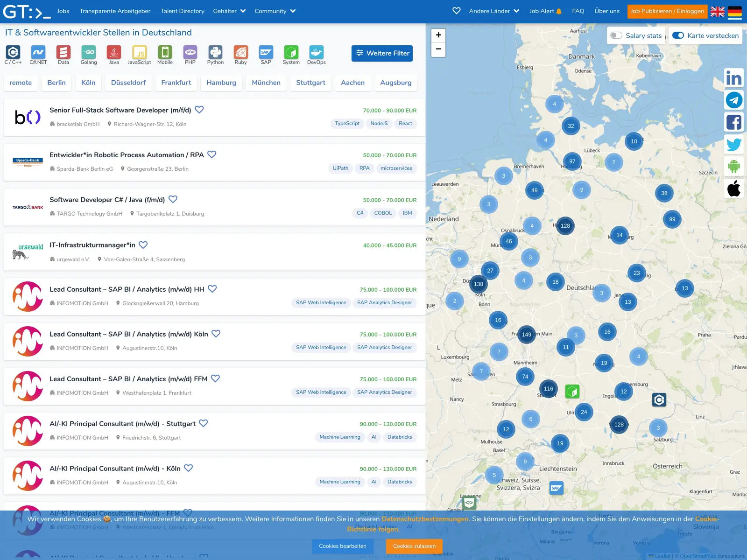This screenshot has width=747, height=560.
Task: Open the Andere Länder dropdown
Action: [x=494, y=11]
